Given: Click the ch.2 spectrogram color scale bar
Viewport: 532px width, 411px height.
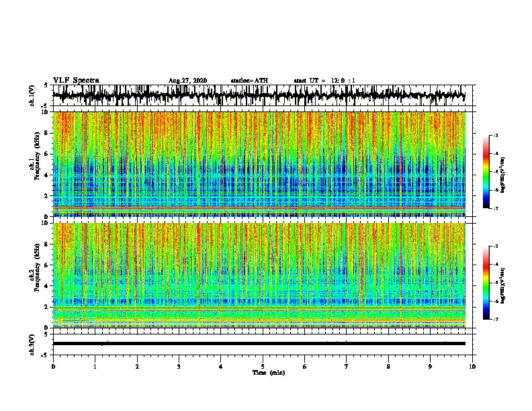Looking at the screenshot, I should [x=486, y=283].
